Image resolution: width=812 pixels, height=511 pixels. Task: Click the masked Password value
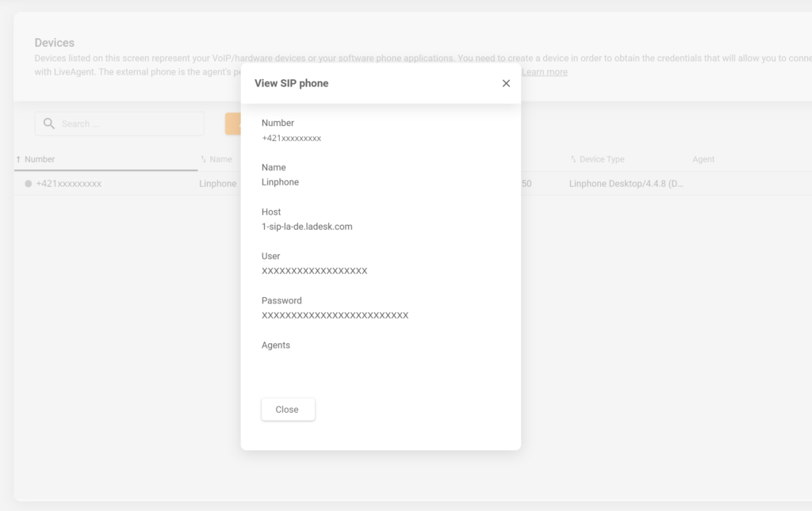pyautogui.click(x=335, y=315)
